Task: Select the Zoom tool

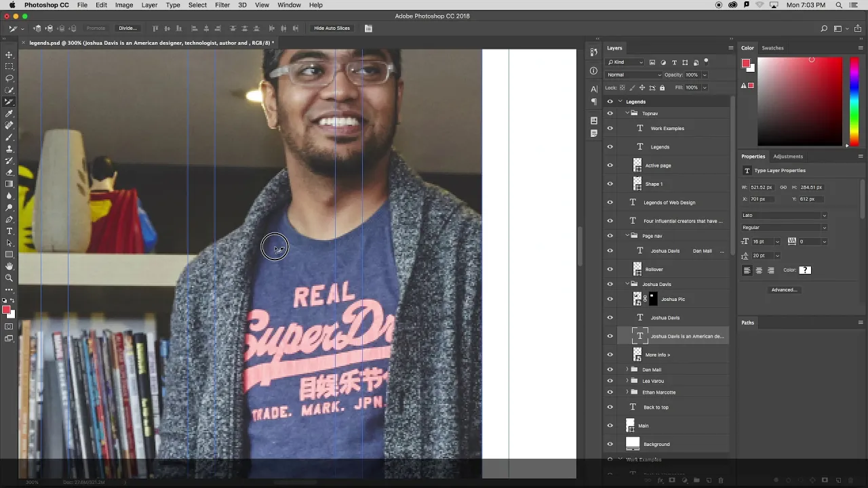Action: 9,278
